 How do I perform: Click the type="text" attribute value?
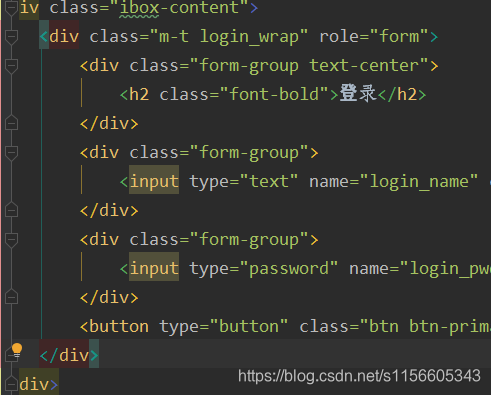269,182
